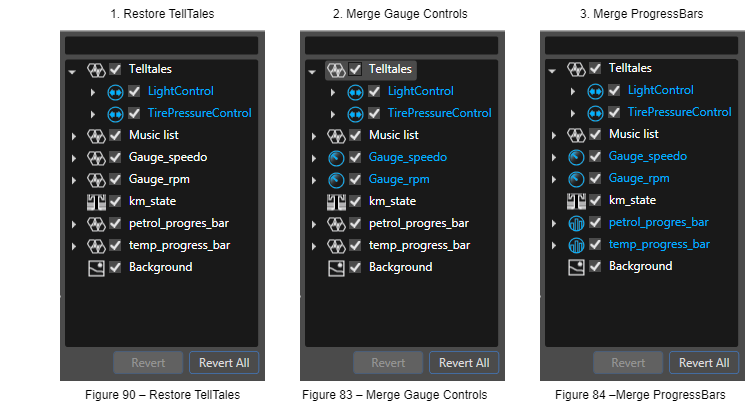Click the Background image icon in panel 2
The height and width of the screenshot is (412, 746).
(336, 268)
